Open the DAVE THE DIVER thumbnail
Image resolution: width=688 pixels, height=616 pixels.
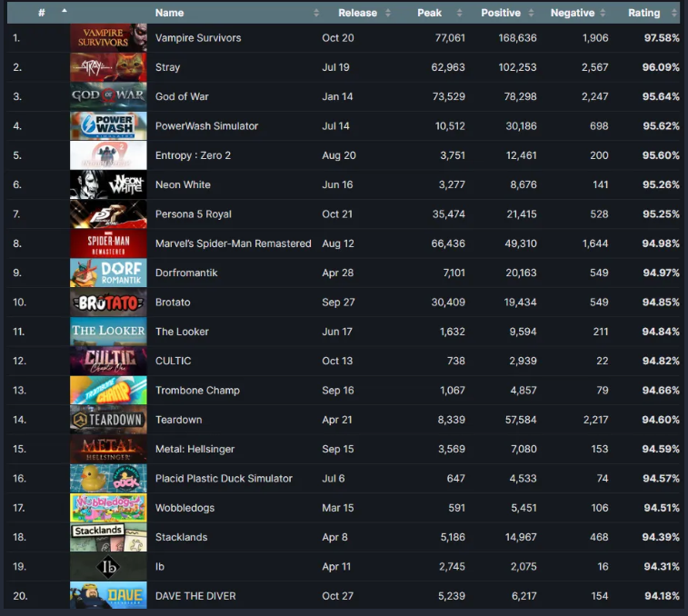108,595
